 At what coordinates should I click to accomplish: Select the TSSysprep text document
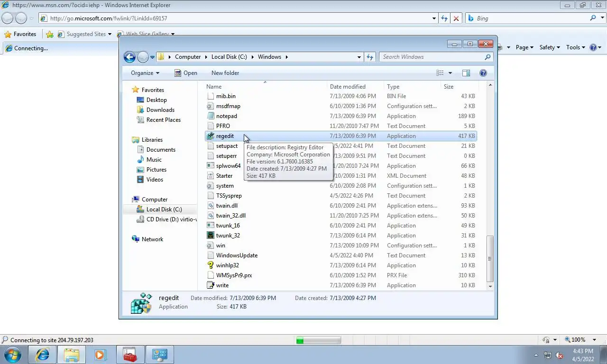pos(229,196)
